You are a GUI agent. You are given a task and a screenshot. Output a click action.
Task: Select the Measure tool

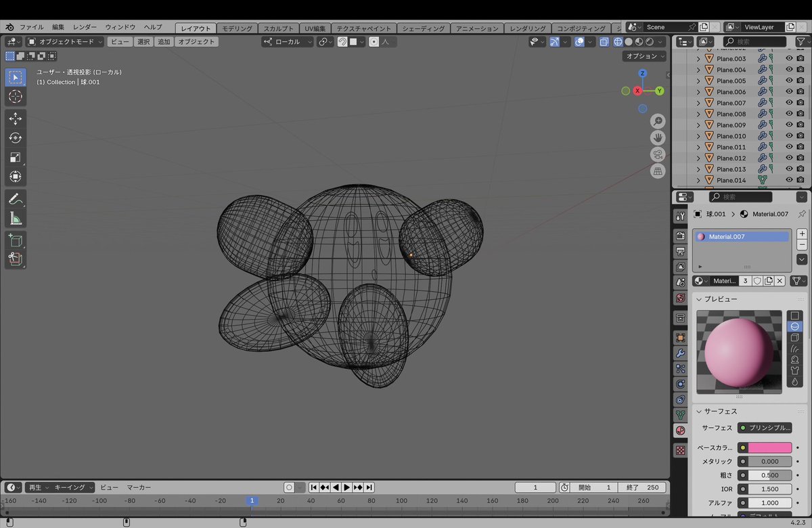click(16, 218)
